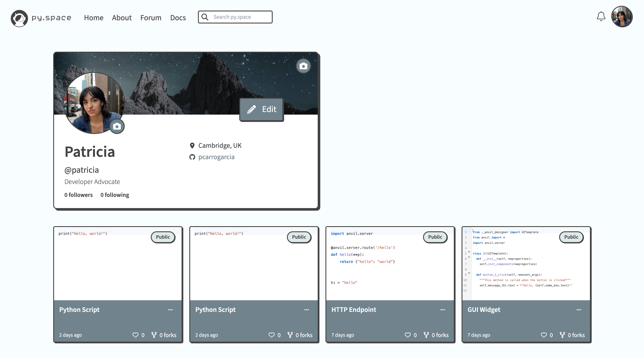Screen dimensions: 644x358
Task: Like the GUI Widget card
Action: (544, 335)
